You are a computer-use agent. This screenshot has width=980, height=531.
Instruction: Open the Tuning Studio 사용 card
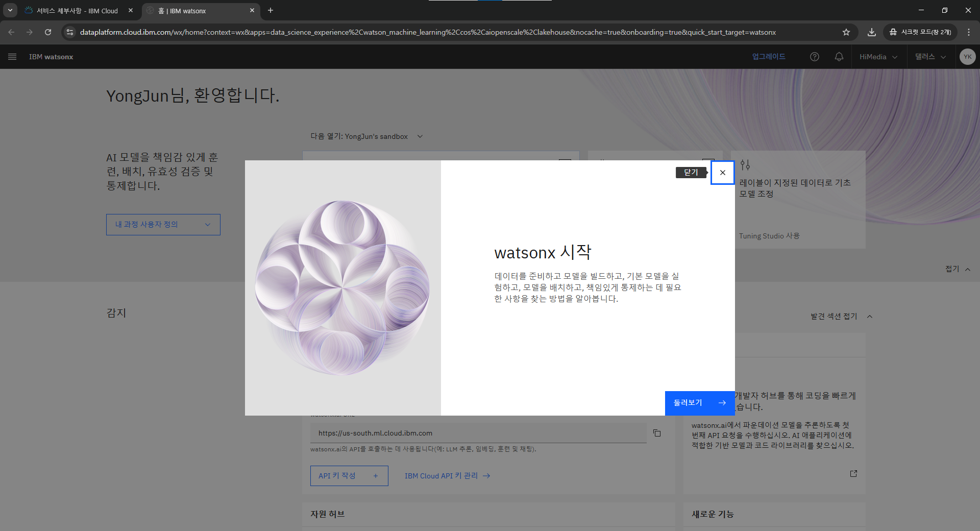[x=798, y=200]
